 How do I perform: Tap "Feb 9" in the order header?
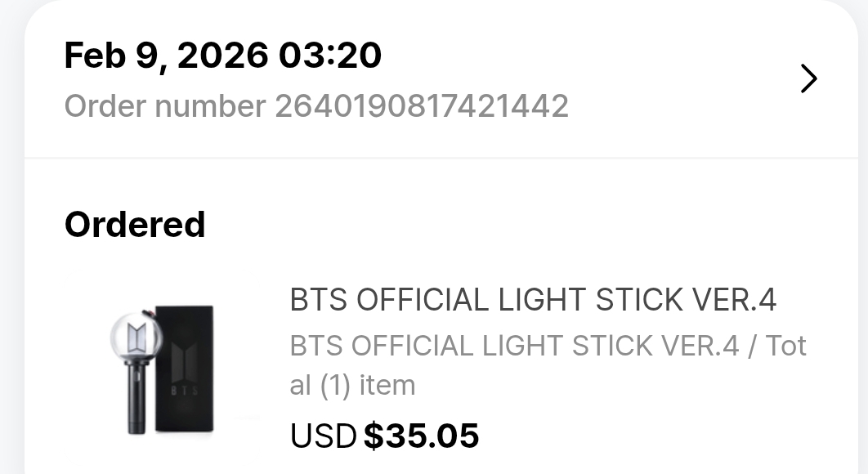pos(113,56)
